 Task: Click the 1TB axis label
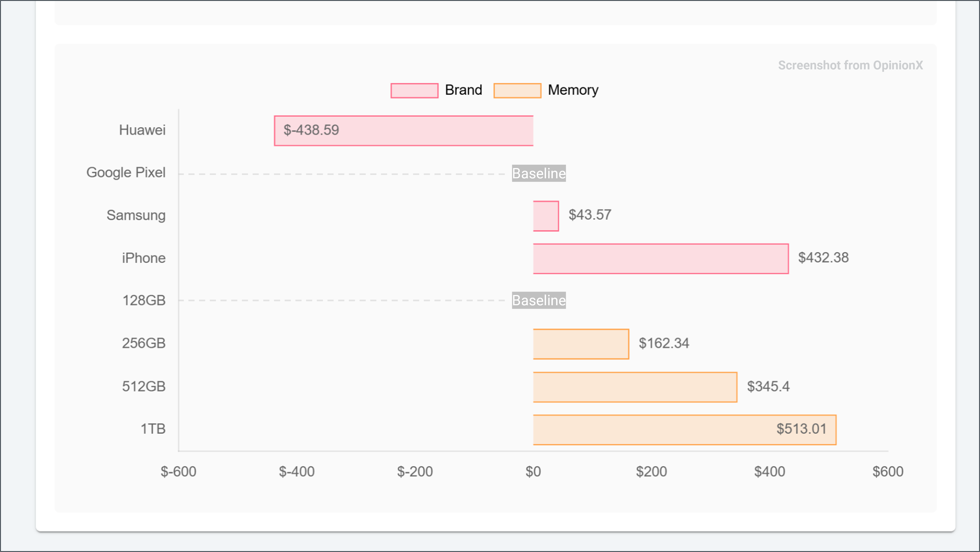(153, 429)
